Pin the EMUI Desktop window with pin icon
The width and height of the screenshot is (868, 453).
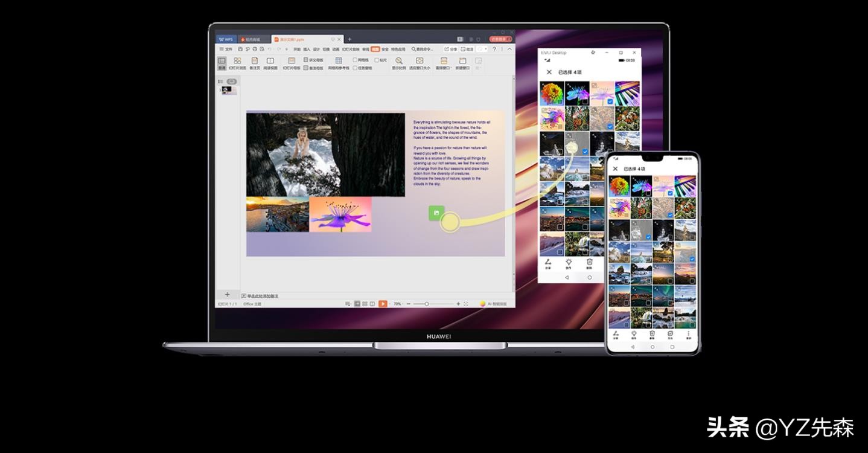coord(593,53)
